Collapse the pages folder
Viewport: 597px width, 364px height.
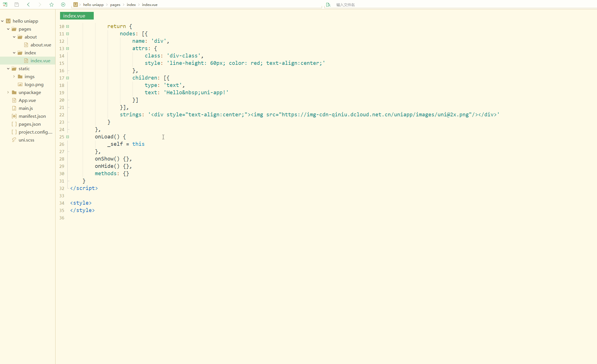(x=8, y=29)
